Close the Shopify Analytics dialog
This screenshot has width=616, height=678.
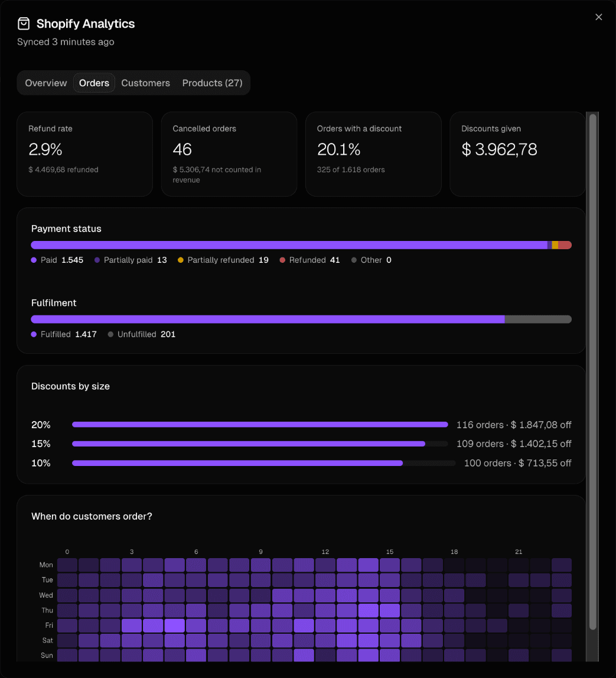(x=599, y=17)
